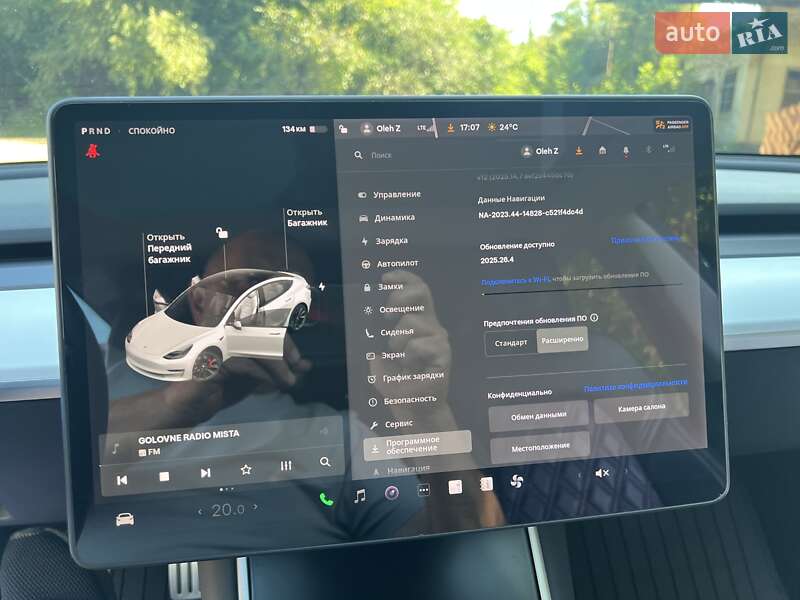Open the Автопилот settings section

[x=396, y=263]
